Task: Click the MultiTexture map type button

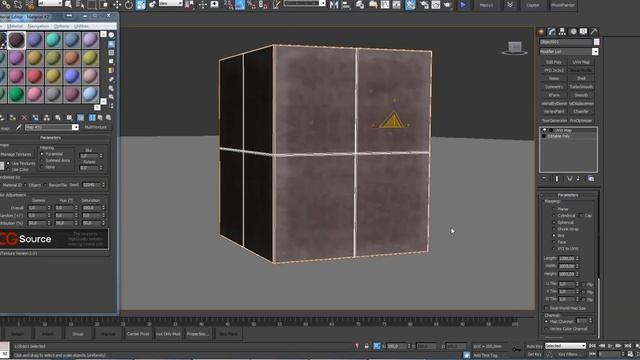Action: 96,127
